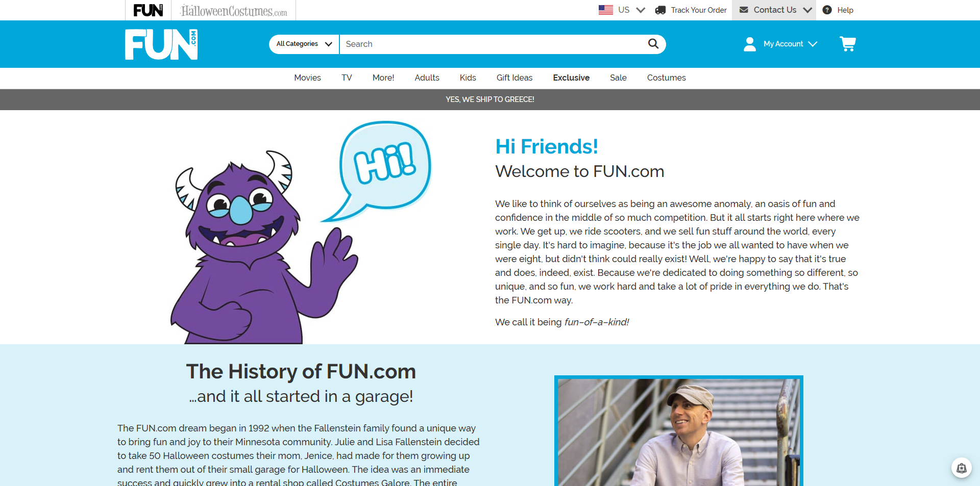This screenshot has height=486, width=980.
Task: Open the shopping cart icon
Action: pyautogui.click(x=848, y=44)
